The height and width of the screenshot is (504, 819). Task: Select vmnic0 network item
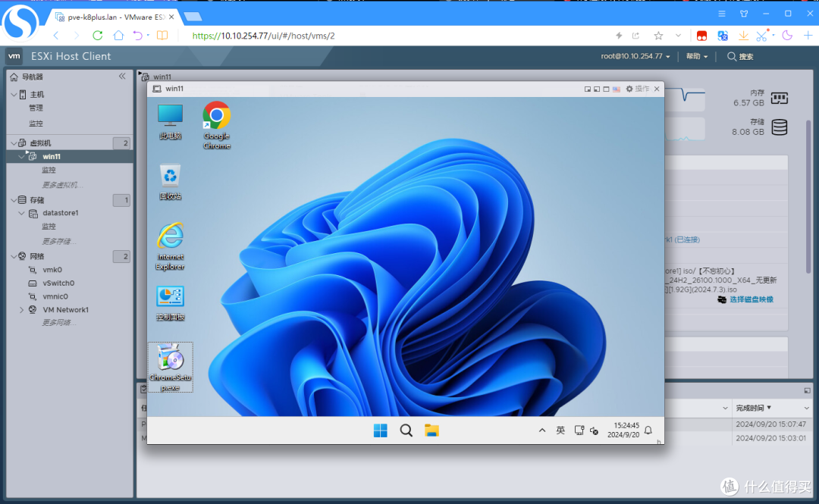(55, 296)
